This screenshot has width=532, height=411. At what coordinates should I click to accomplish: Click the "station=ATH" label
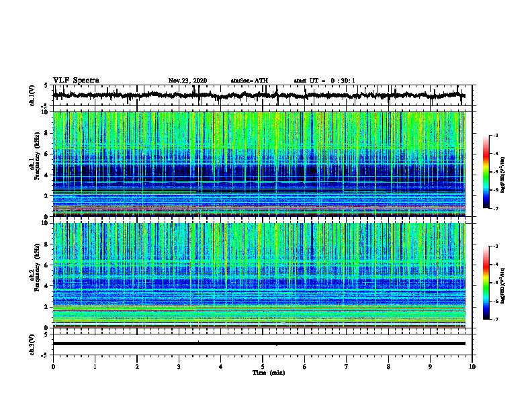tap(249, 81)
